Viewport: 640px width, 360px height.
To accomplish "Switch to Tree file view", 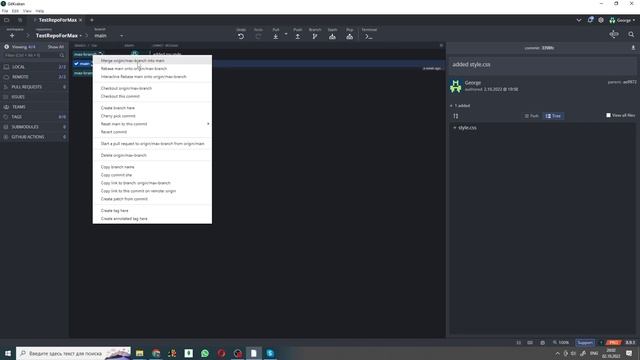I will pos(553,116).
